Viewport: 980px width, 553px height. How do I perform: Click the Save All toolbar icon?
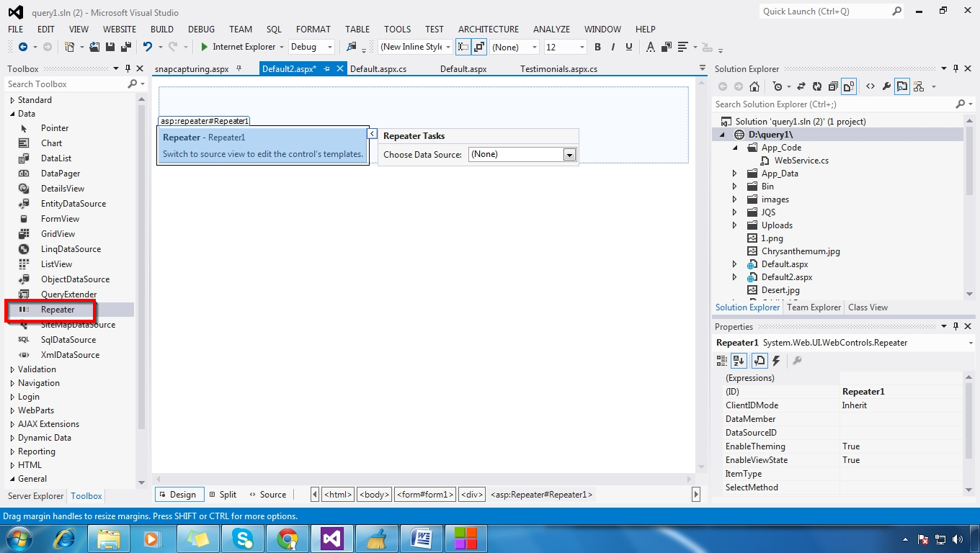tap(125, 47)
